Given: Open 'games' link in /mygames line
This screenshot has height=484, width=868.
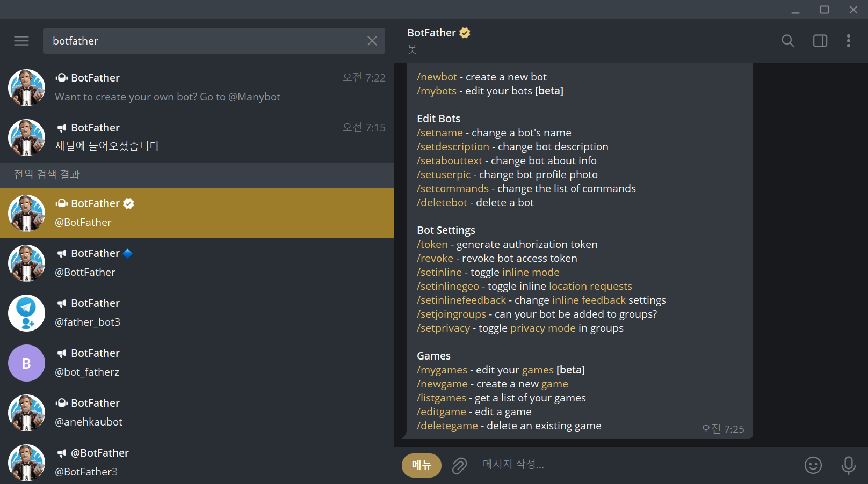Looking at the screenshot, I should (538, 370).
